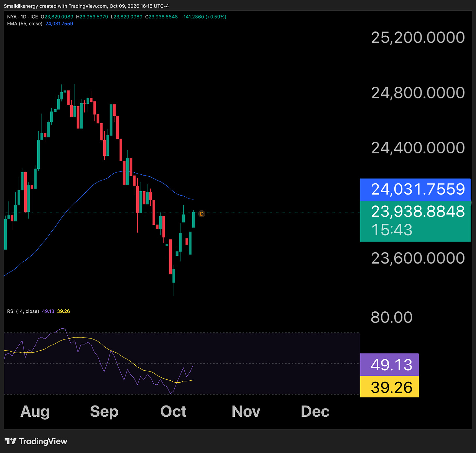Viewport: 476px width, 453px height.
Task: Click the Dec label on the time axis
Action: coord(315,411)
